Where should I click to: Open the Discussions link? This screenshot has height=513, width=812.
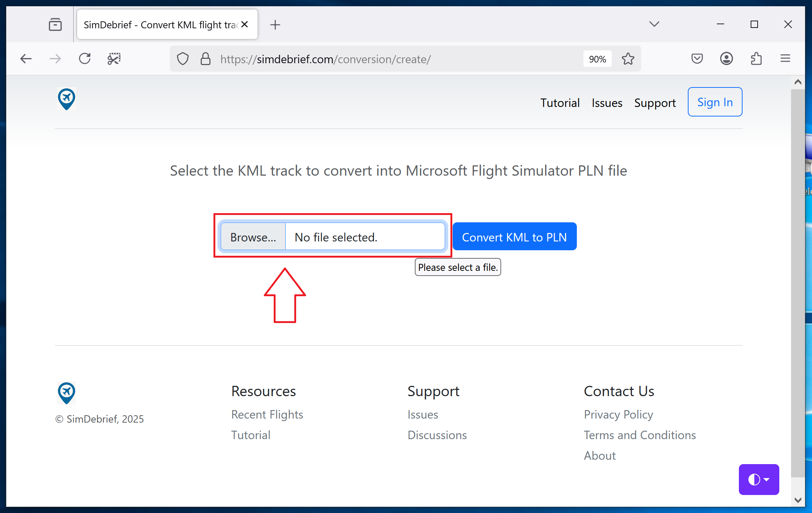437,435
